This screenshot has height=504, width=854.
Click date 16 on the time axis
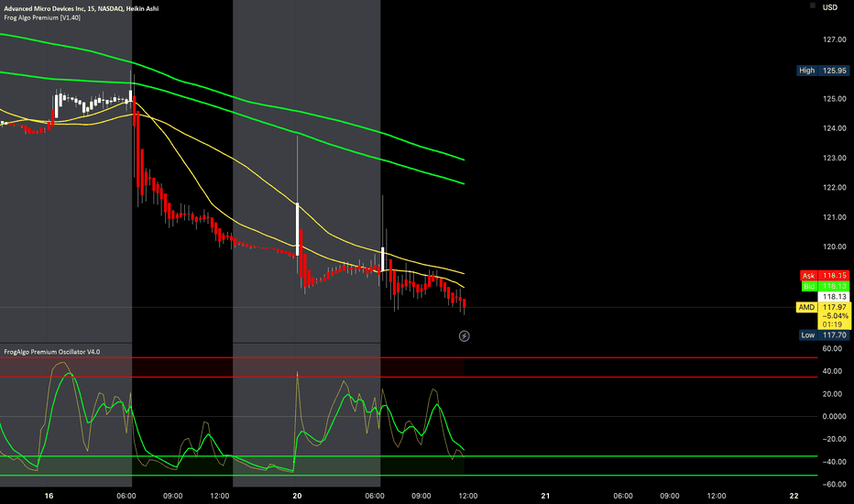(49, 496)
